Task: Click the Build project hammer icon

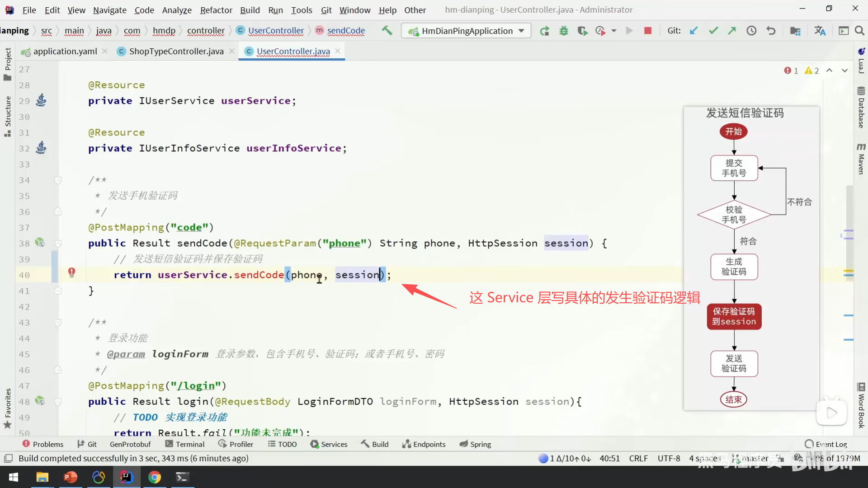Action: pyautogui.click(x=387, y=31)
